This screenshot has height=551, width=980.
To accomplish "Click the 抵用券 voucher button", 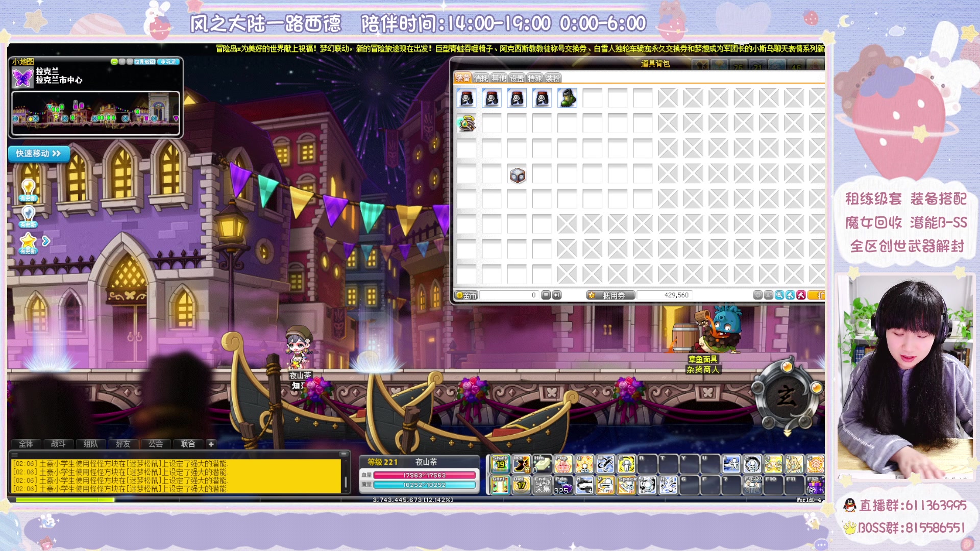I will pos(610,295).
